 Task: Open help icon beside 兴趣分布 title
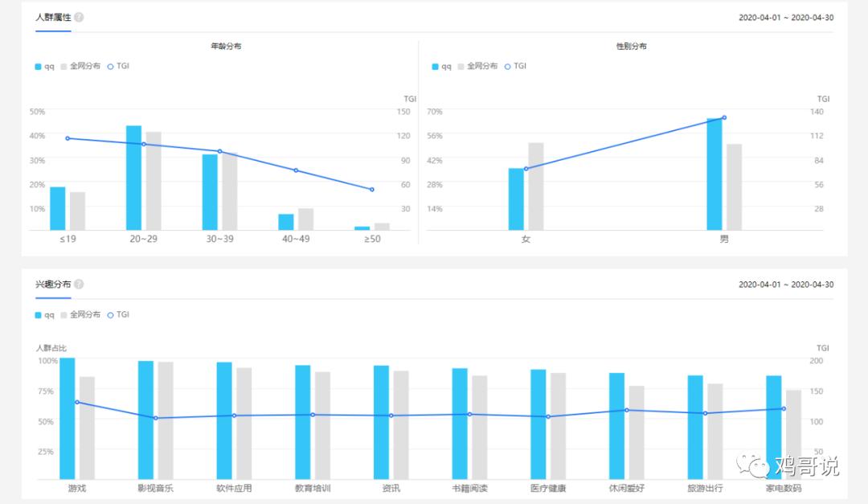[79, 284]
